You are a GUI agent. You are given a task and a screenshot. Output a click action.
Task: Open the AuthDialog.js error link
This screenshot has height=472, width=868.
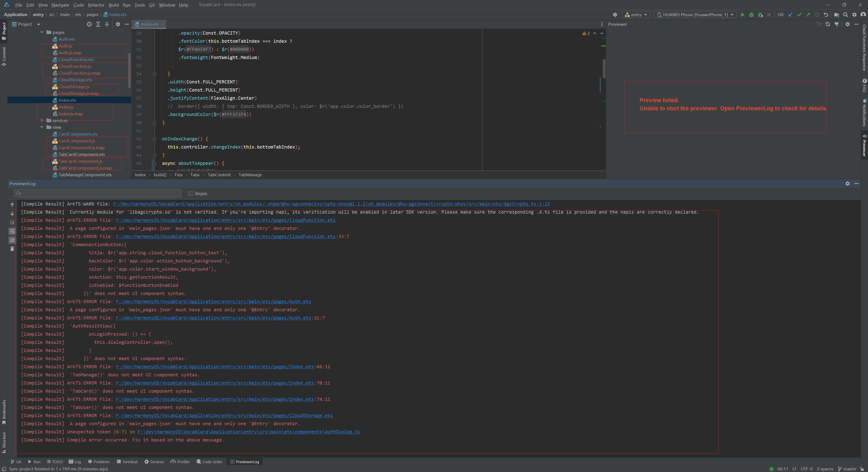pyautogui.click(x=249, y=432)
